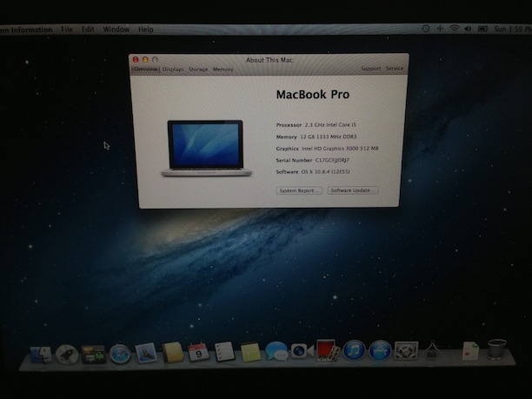Viewport: 532px width, 399px height.
Task: Launch Safari from the dock
Action: coord(119,353)
